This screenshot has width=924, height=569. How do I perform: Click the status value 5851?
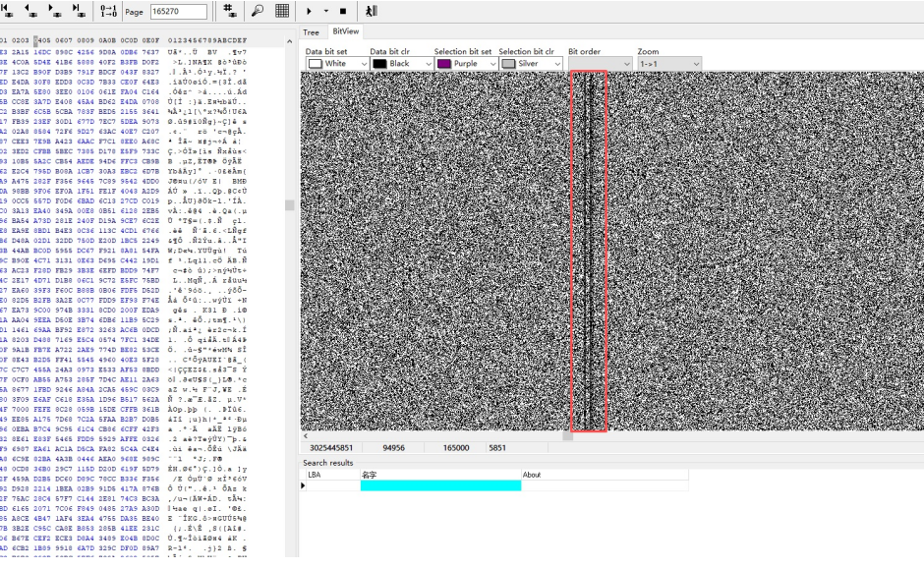(497, 448)
